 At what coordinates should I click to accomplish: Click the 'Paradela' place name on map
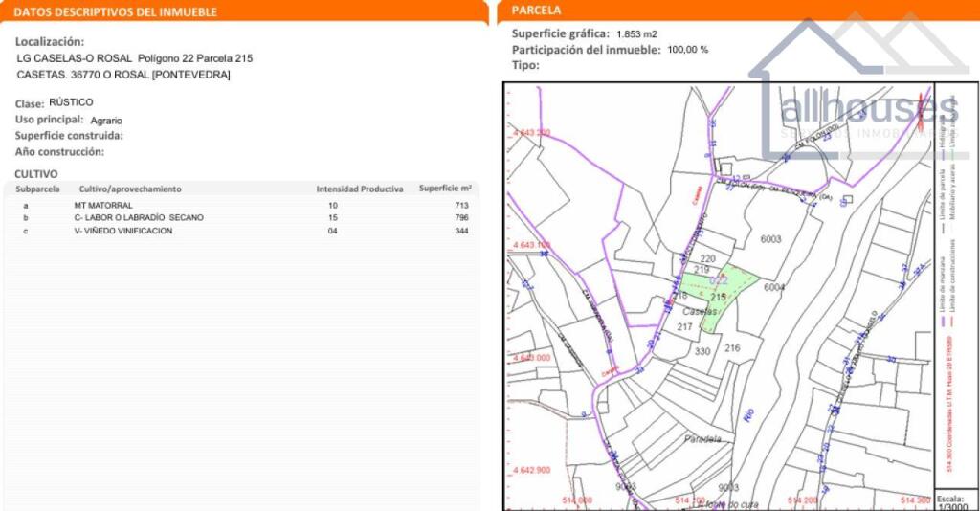click(x=702, y=439)
